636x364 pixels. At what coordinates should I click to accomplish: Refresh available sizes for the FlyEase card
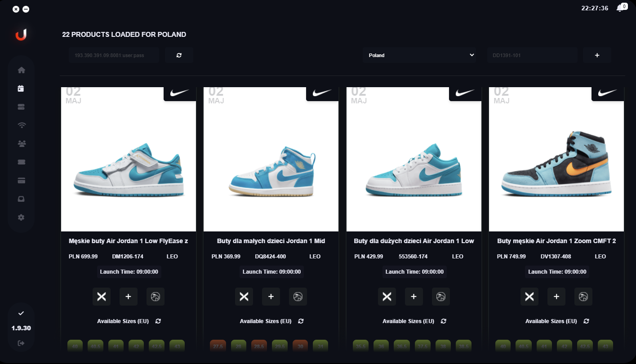click(158, 321)
